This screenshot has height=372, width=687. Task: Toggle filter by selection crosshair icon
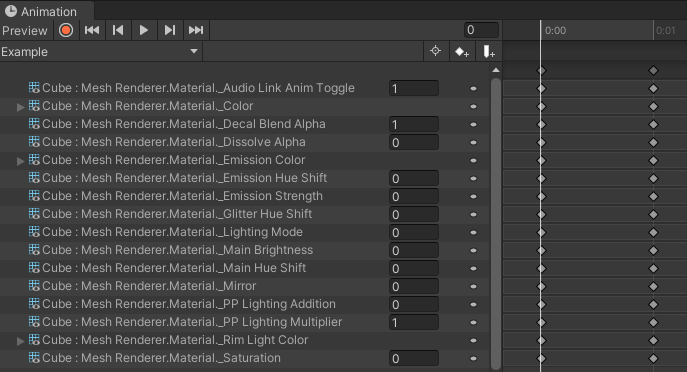(435, 51)
